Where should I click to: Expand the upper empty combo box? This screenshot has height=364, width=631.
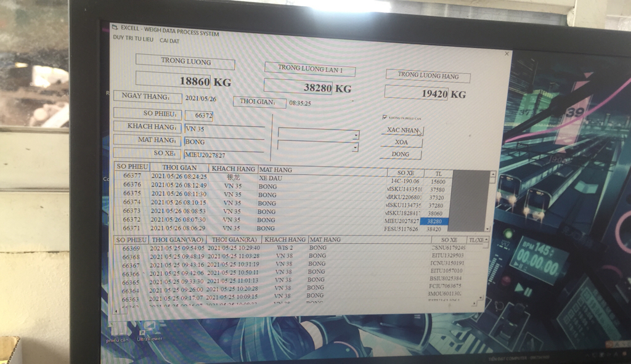tap(356, 135)
